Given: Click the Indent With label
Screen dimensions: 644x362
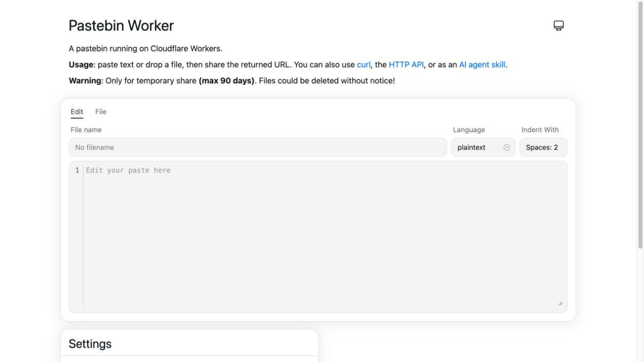Looking at the screenshot, I should coord(540,130).
